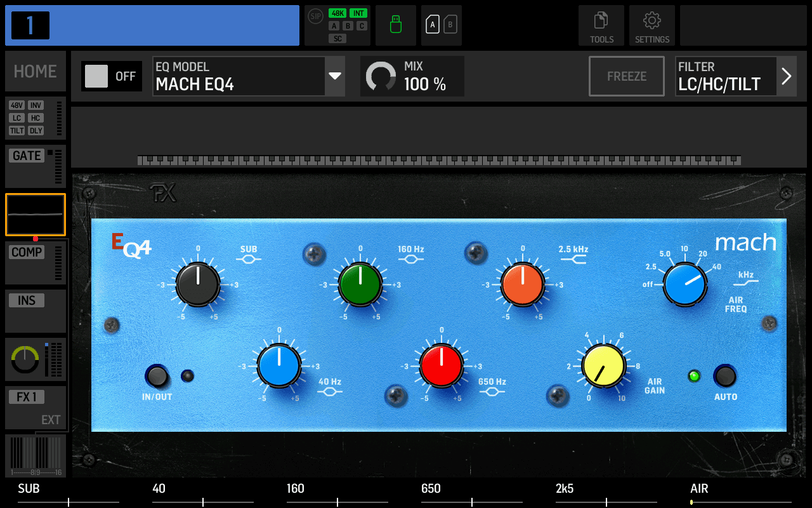Select the INT clock indicator

(x=358, y=13)
